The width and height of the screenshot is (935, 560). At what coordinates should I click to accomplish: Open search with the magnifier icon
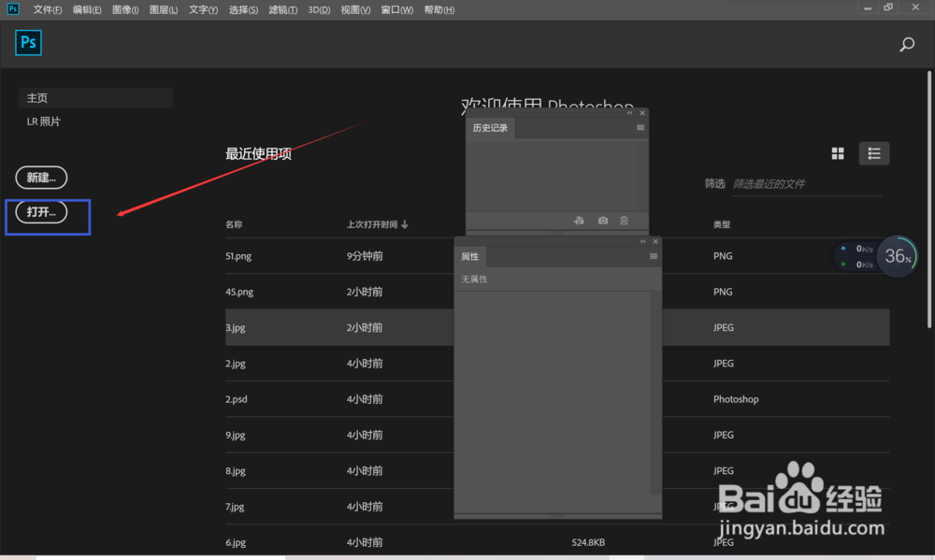(x=906, y=44)
